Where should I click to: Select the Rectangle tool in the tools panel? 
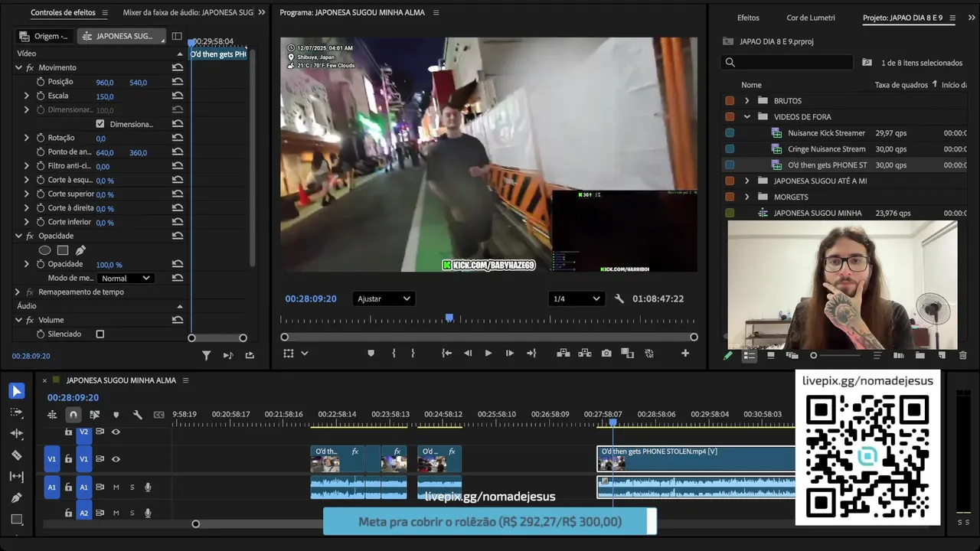click(16, 520)
